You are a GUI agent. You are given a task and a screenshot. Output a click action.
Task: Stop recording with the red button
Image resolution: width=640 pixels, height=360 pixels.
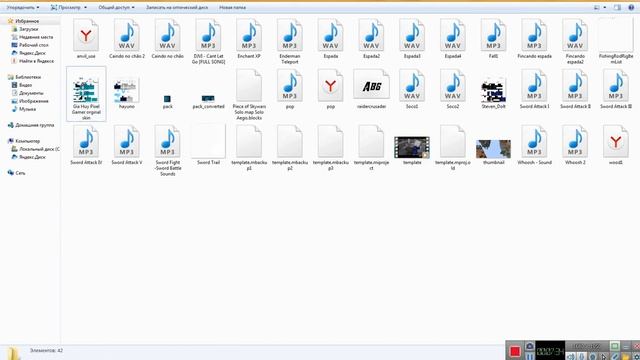[x=515, y=351]
